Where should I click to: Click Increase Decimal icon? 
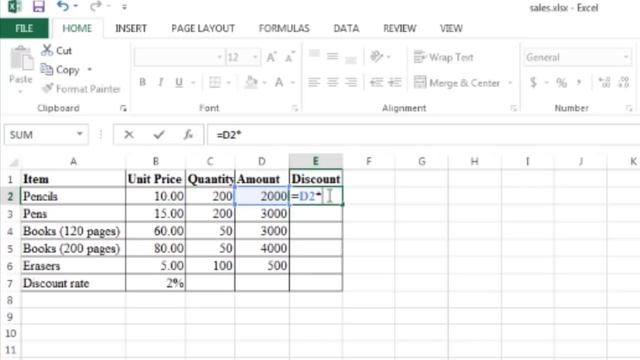click(604, 83)
